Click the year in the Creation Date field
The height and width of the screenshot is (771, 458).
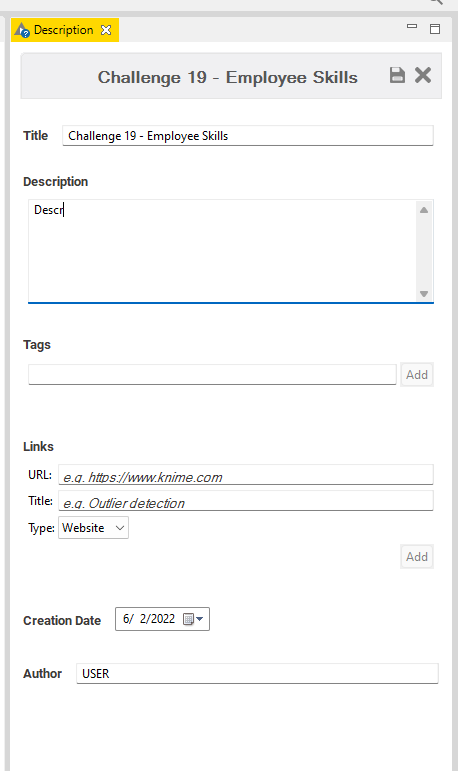tap(163, 619)
